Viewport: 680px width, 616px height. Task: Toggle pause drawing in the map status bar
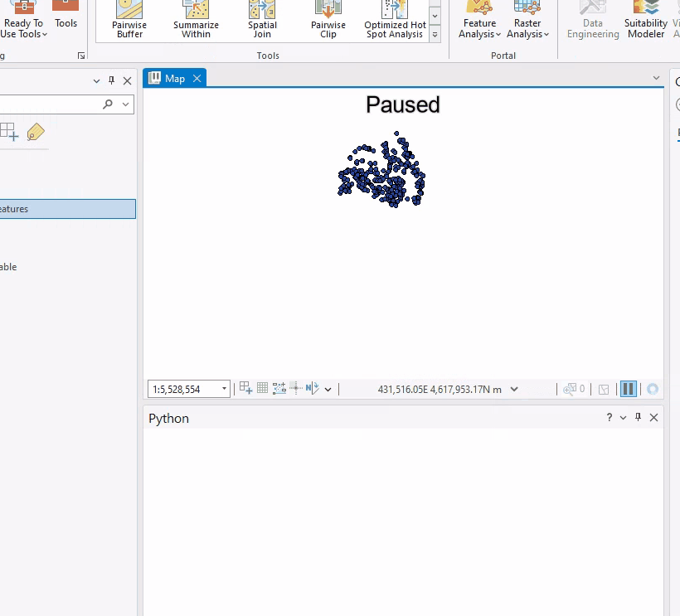coord(628,389)
